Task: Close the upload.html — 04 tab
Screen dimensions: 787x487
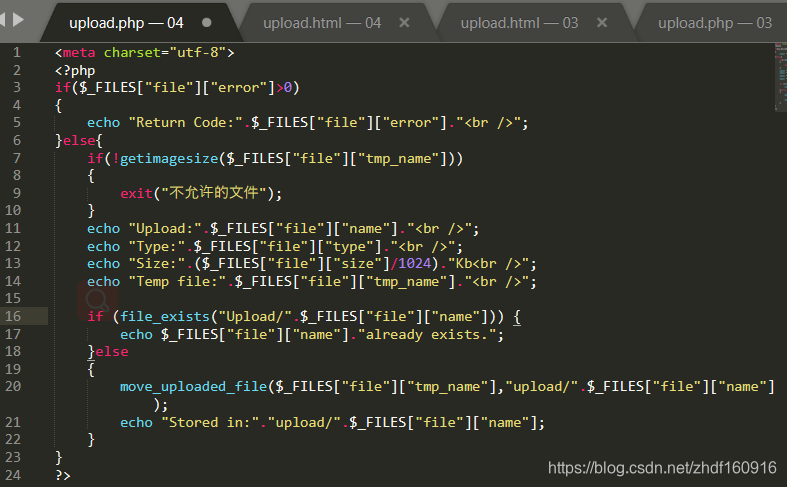Action: click(x=404, y=22)
